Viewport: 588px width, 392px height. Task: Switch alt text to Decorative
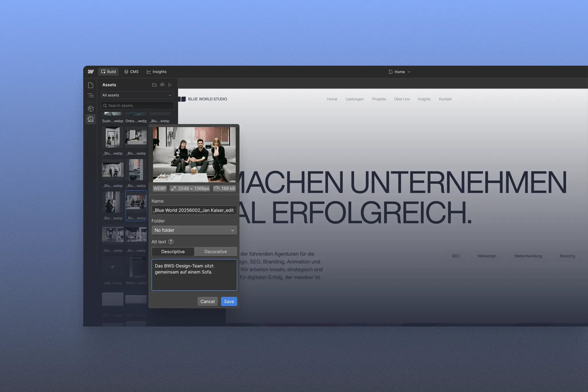(x=215, y=252)
